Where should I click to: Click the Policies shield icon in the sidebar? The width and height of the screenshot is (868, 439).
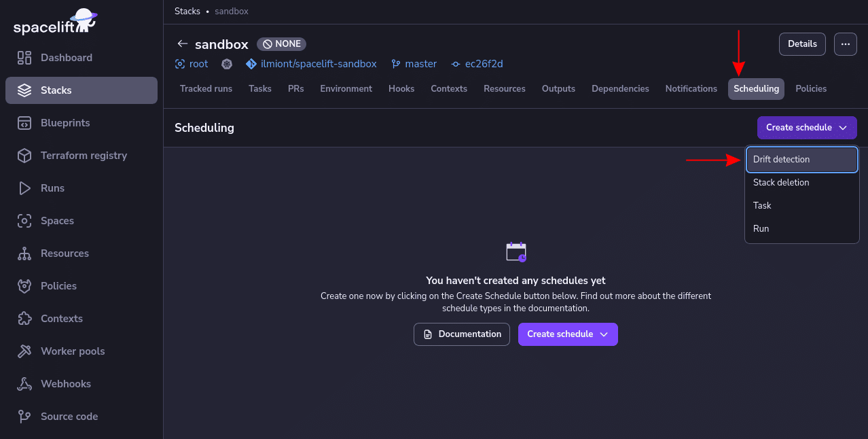point(24,286)
